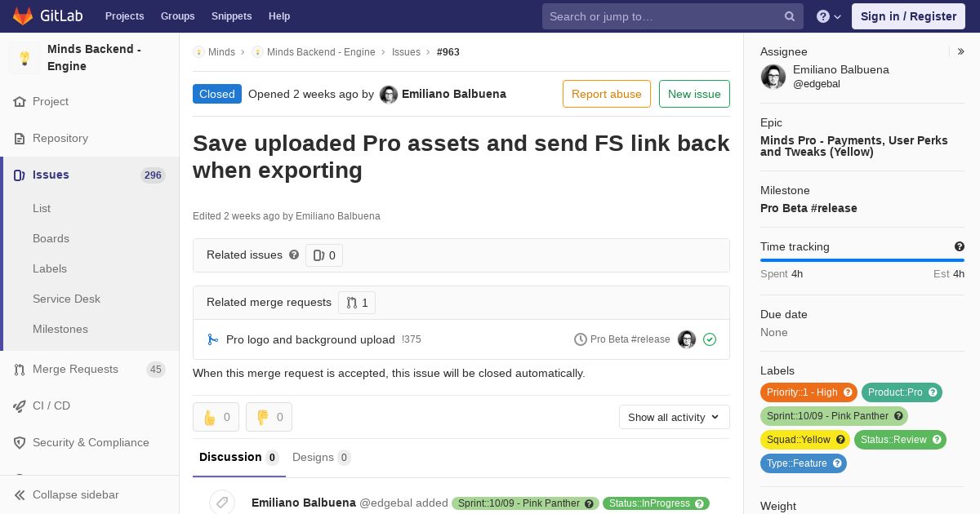Viewport: 980px width, 514px height.
Task: Focus the Search or jump to field
Action: [673, 16]
